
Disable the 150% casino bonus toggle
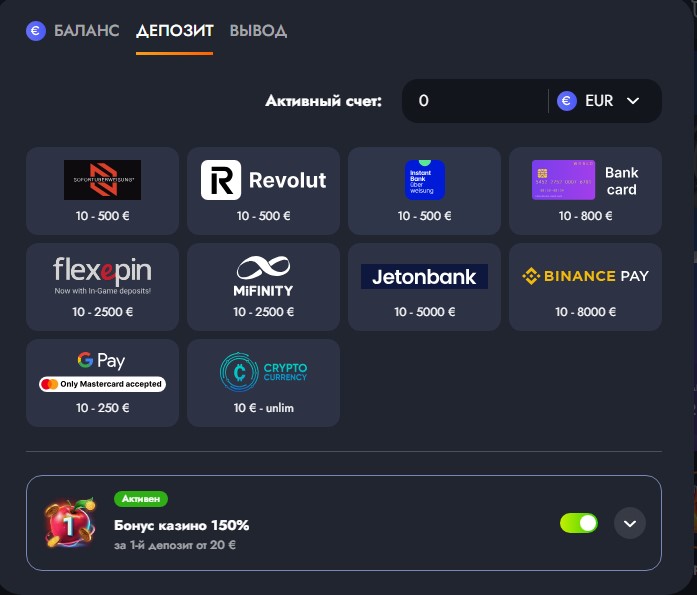[579, 523]
